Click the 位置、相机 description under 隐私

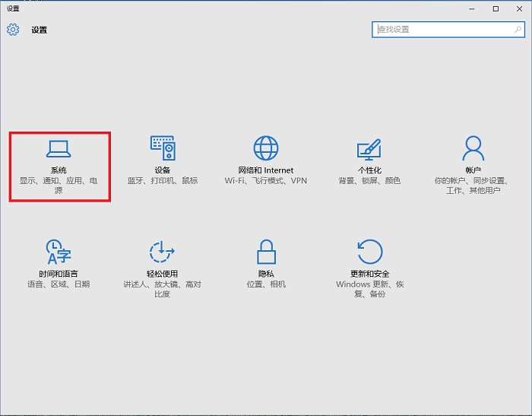click(266, 284)
